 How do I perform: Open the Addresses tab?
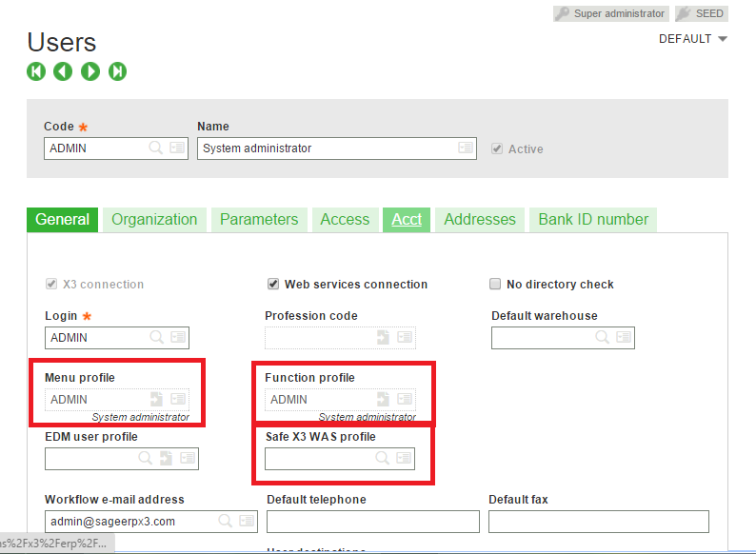point(480,220)
